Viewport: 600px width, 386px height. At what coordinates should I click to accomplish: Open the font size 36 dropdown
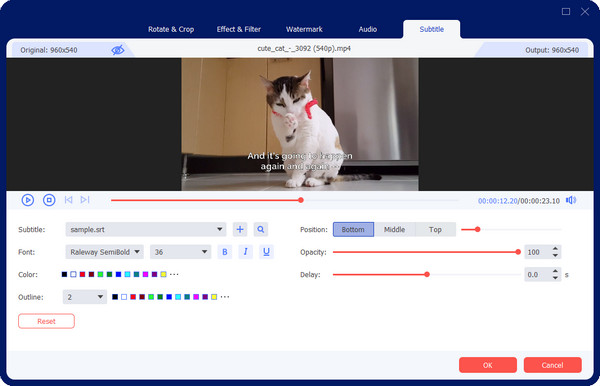(181, 252)
